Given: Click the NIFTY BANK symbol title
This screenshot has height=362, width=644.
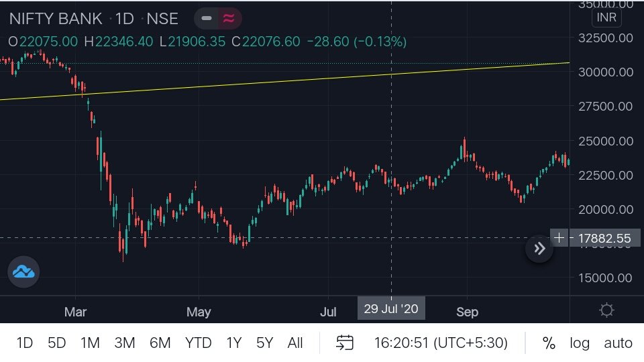Looking at the screenshot, I should (x=56, y=19).
